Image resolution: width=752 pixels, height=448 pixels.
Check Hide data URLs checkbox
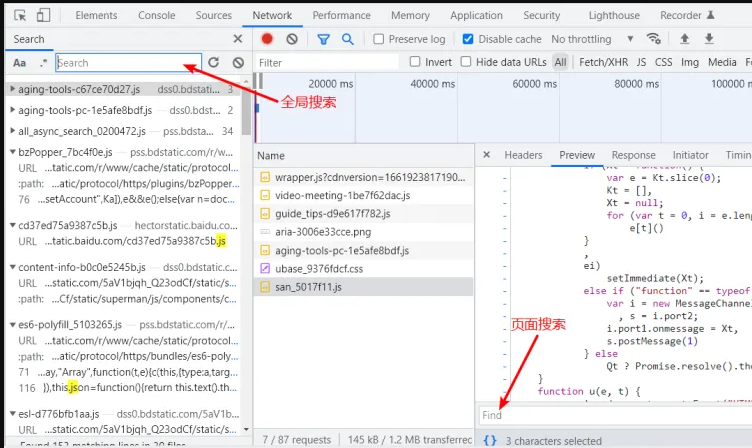click(466, 61)
